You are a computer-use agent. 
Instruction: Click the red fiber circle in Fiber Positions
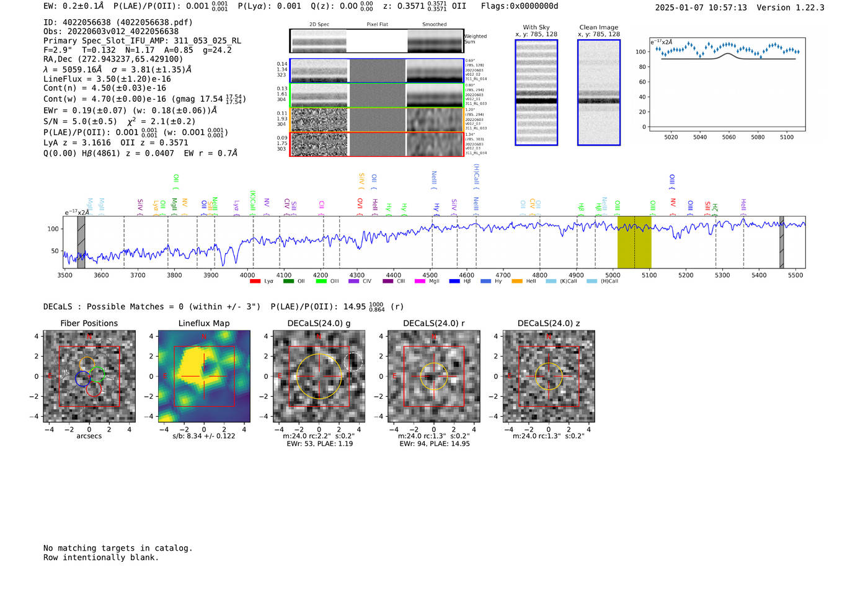click(x=94, y=389)
